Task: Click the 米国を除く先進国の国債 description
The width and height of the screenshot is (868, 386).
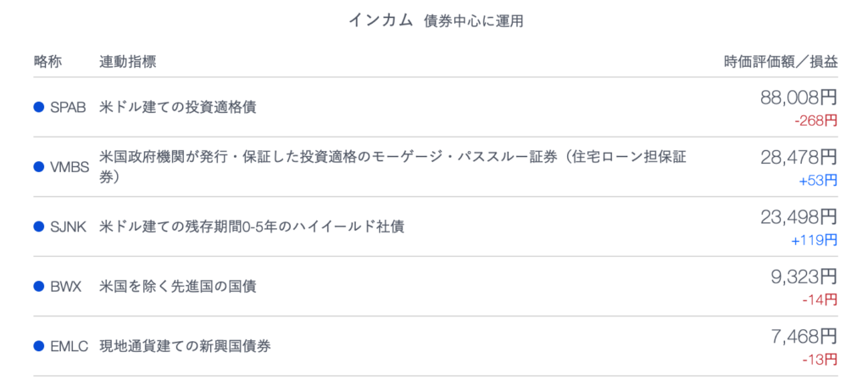Action: coord(178,287)
